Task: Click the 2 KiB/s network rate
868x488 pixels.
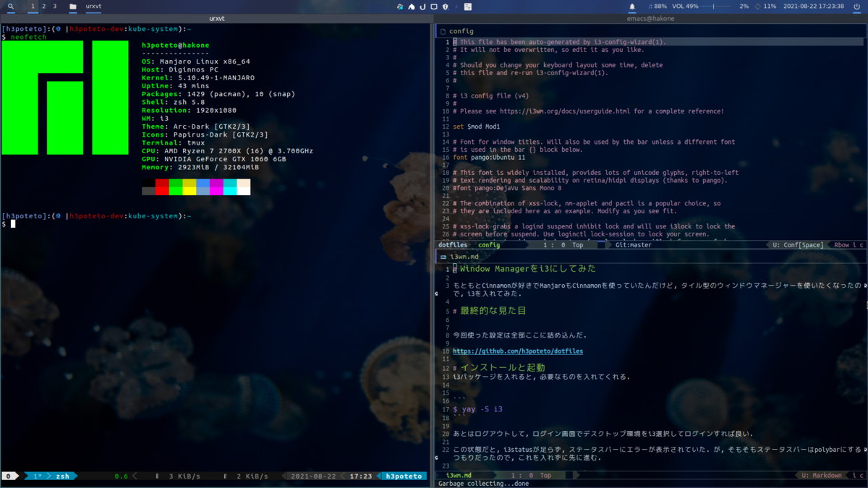Action: (x=252, y=476)
